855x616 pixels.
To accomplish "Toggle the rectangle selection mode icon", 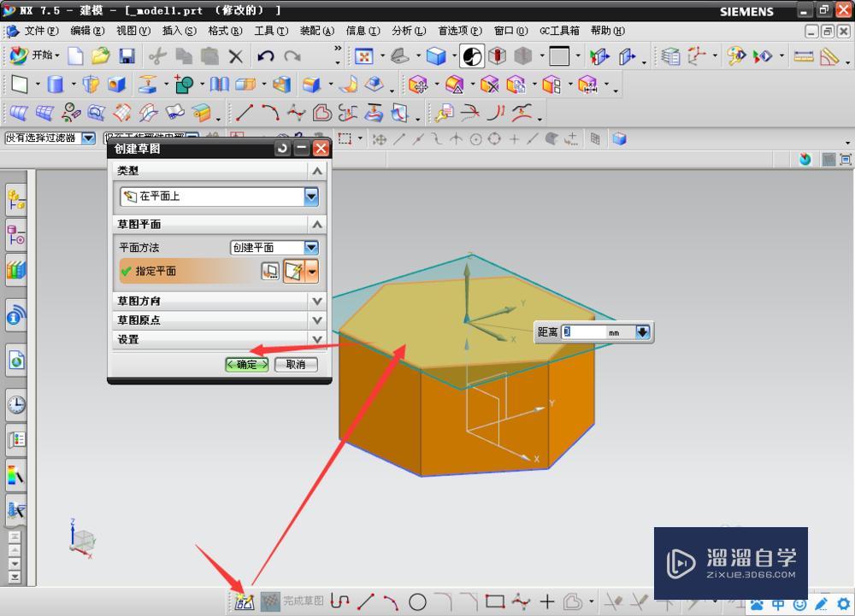I will pyautogui.click(x=345, y=139).
